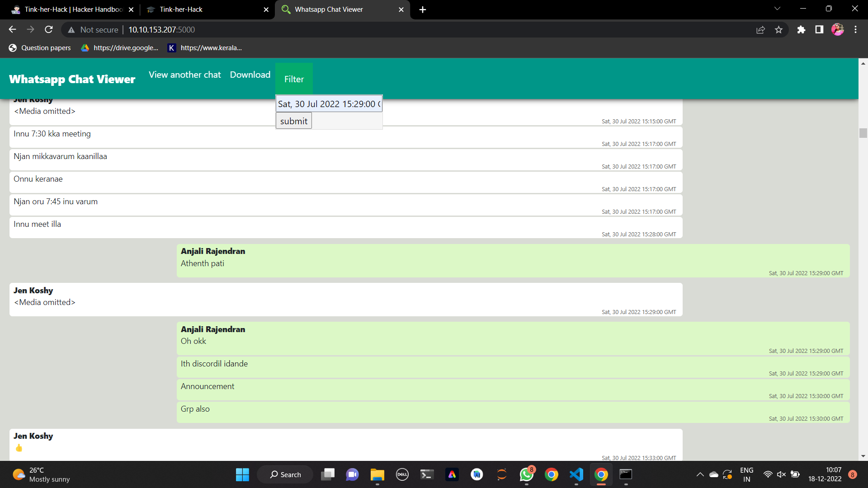Click the browser extensions puzzle icon

point(801,29)
